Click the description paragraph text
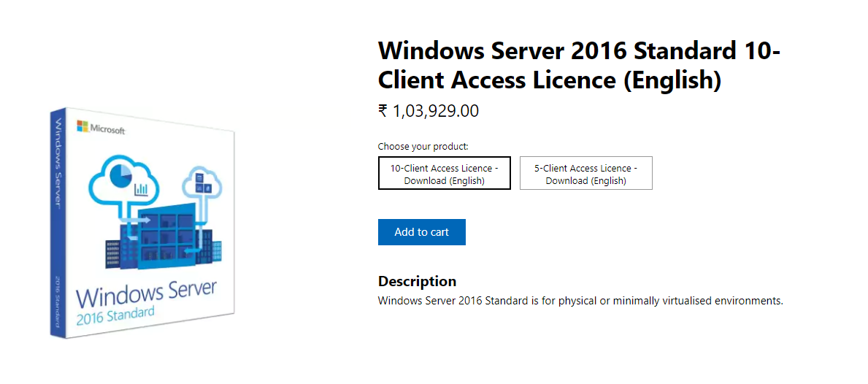Viewport: 868px width, 384px height. (x=580, y=301)
